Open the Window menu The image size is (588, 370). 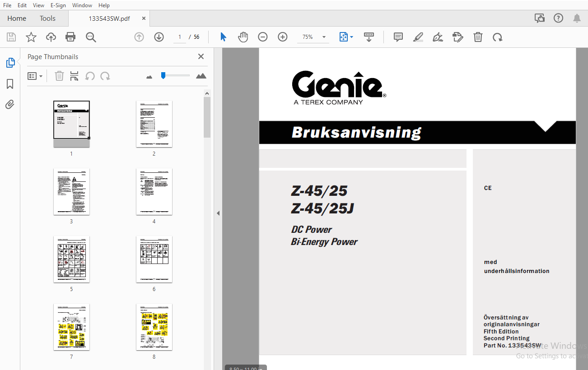coord(82,5)
